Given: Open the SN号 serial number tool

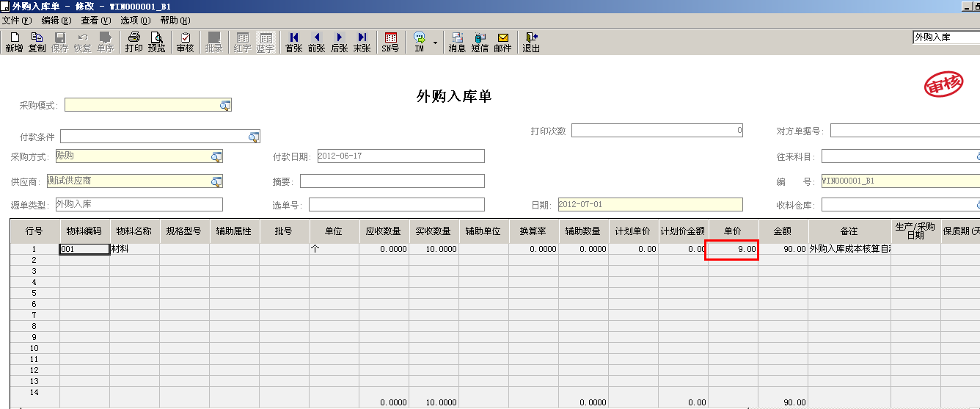Looking at the screenshot, I should click(x=390, y=42).
